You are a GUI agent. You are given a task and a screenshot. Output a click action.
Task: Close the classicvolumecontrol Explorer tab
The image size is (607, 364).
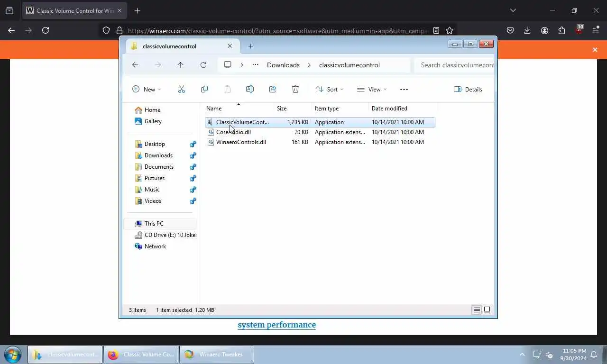click(x=230, y=46)
